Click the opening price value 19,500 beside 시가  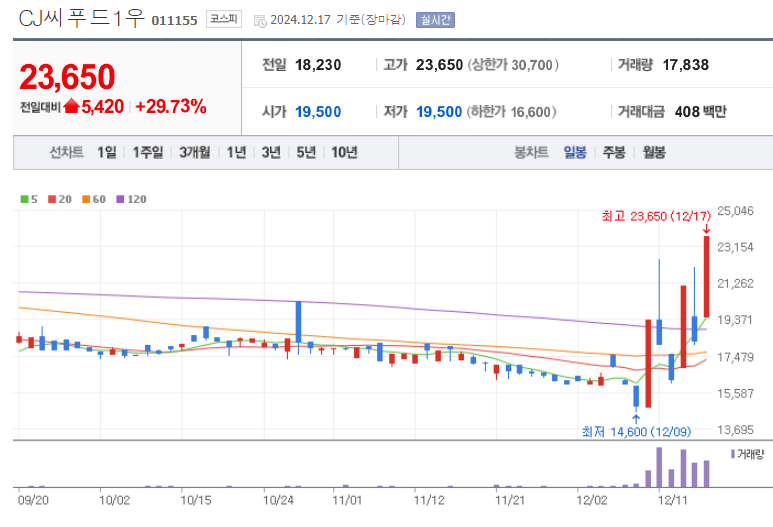click(x=318, y=112)
